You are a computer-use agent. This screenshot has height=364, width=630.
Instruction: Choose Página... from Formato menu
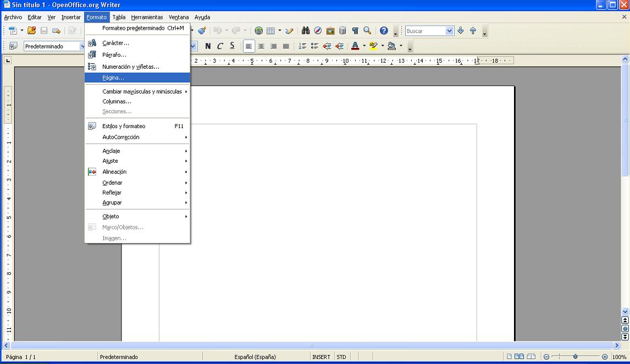coord(137,78)
